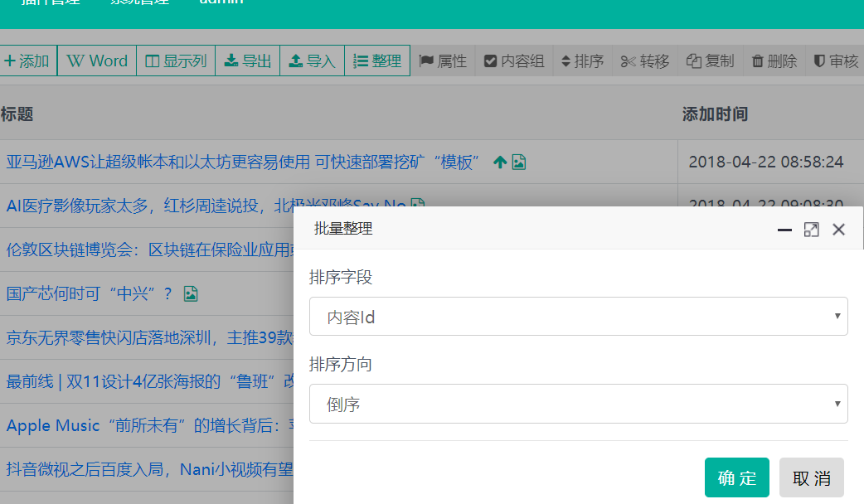864x504 pixels.
Task: Click the 标题 column header
Action: pyautogui.click(x=17, y=114)
